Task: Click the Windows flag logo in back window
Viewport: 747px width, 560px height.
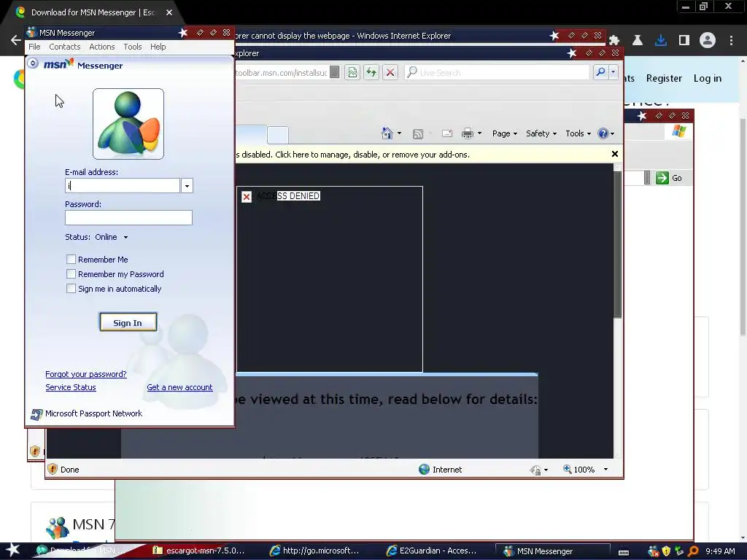Action: (679, 131)
